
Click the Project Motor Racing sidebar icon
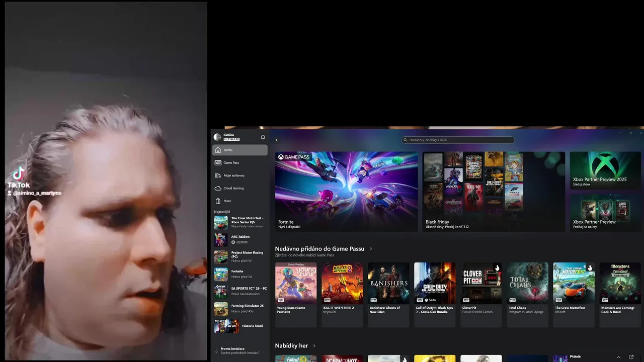(x=221, y=256)
